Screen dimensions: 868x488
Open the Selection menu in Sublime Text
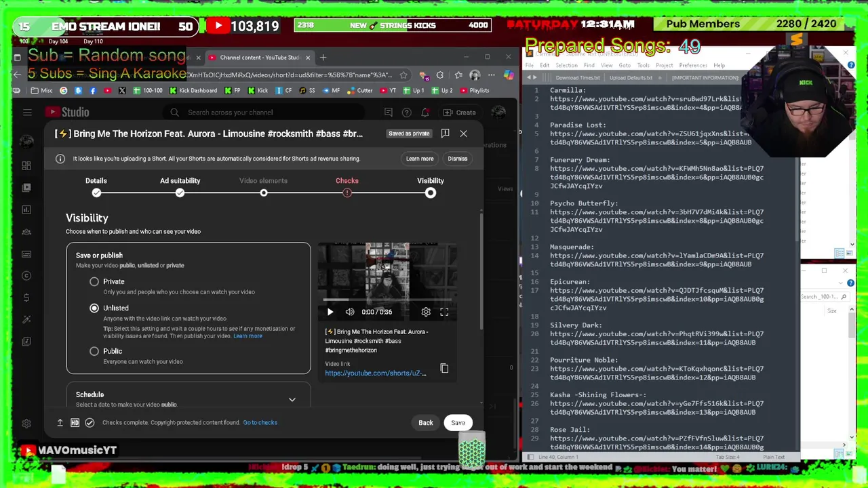566,66
